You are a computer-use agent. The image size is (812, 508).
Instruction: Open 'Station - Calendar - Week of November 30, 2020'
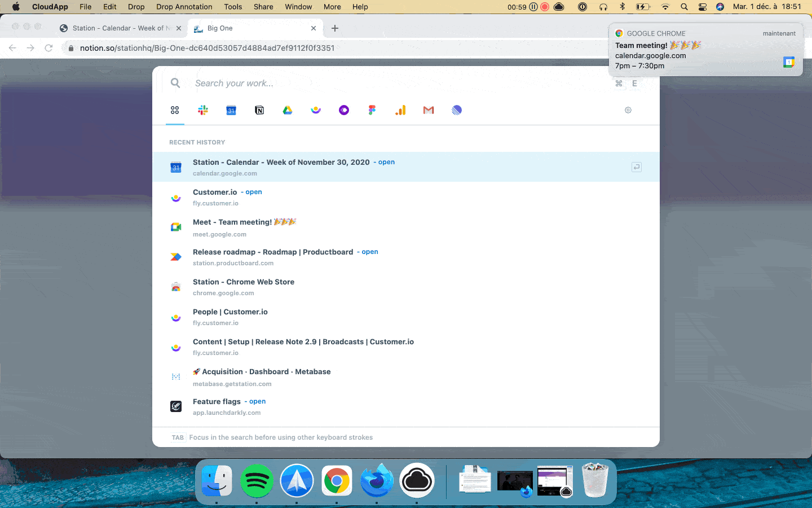tap(406, 167)
